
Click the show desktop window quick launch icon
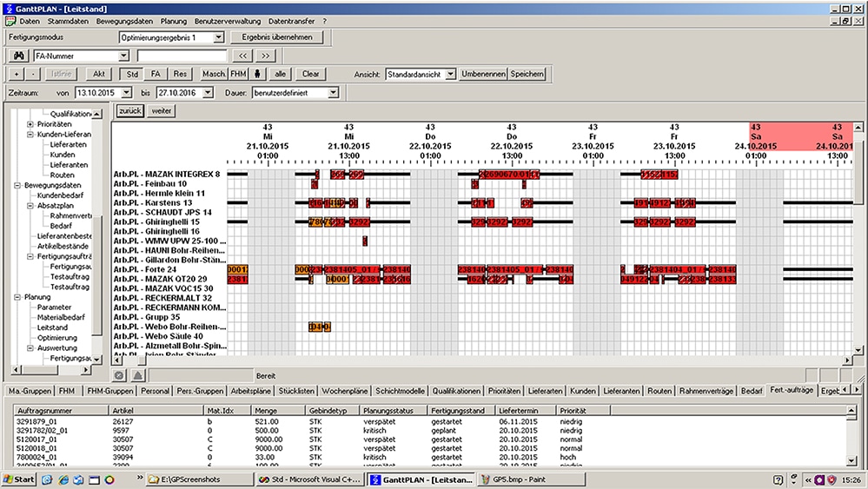94,479
